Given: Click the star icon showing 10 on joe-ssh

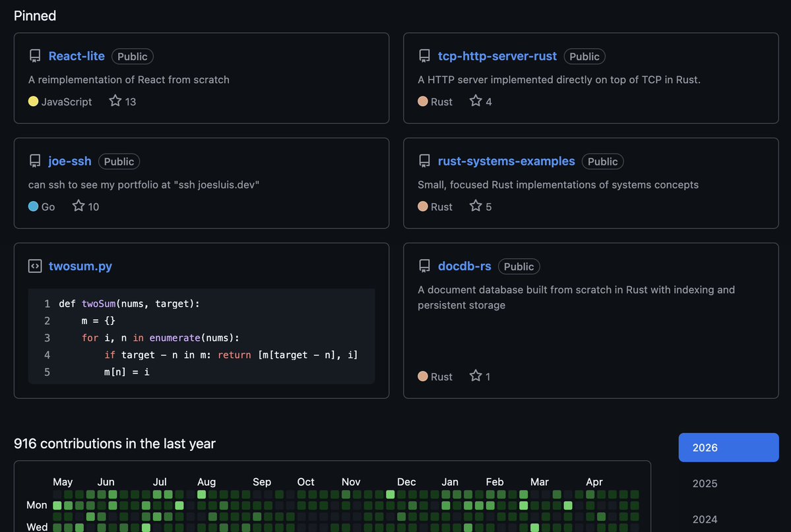Looking at the screenshot, I should coord(79,206).
